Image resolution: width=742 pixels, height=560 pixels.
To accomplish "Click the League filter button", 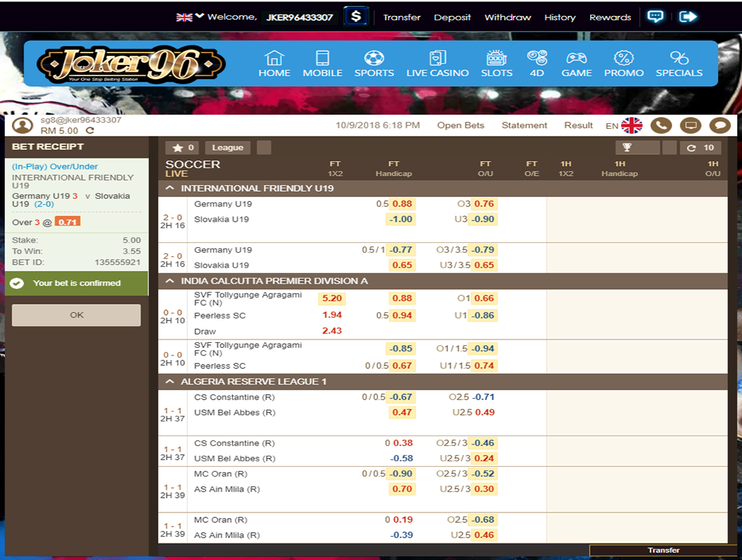I will coord(227,148).
